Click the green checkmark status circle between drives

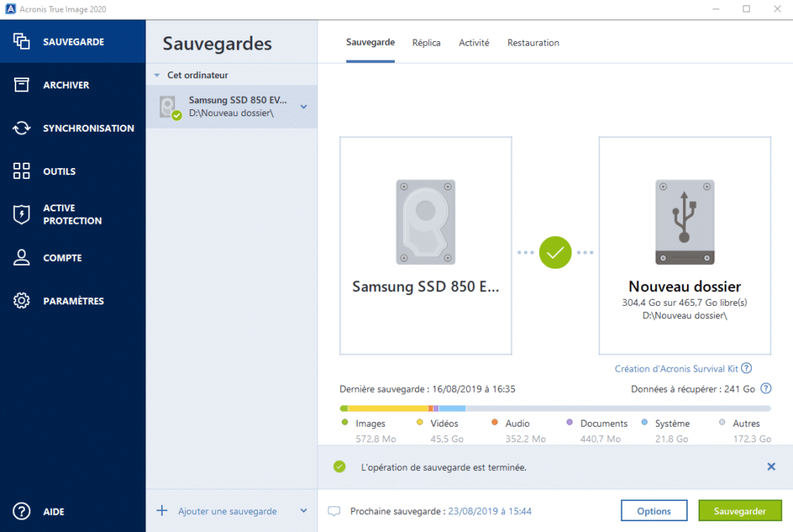(x=555, y=252)
